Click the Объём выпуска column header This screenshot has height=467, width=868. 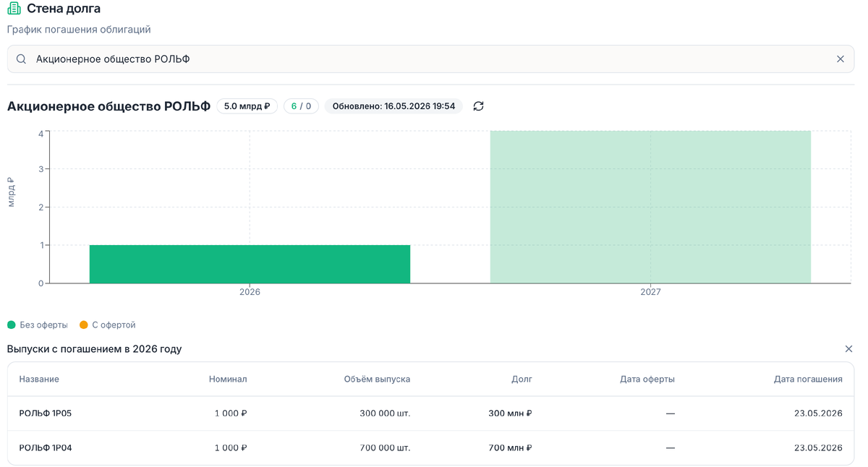pyautogui.click(x=377, y=379)
